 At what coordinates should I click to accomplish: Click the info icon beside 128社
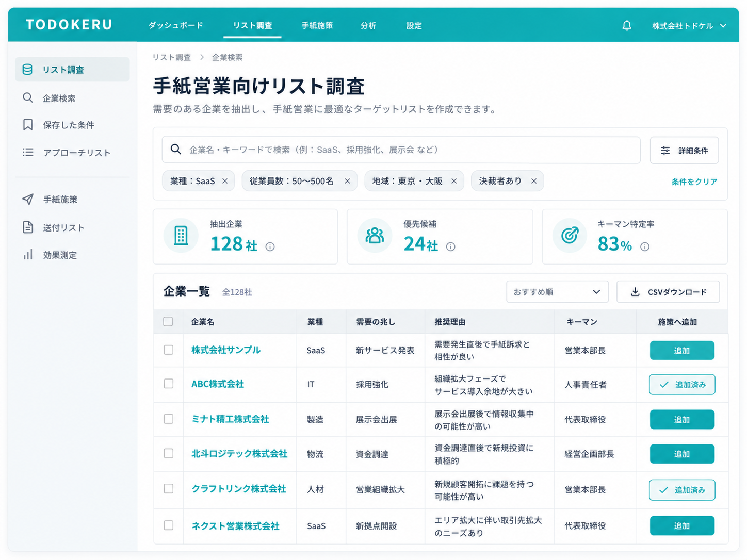pos(270,247)
